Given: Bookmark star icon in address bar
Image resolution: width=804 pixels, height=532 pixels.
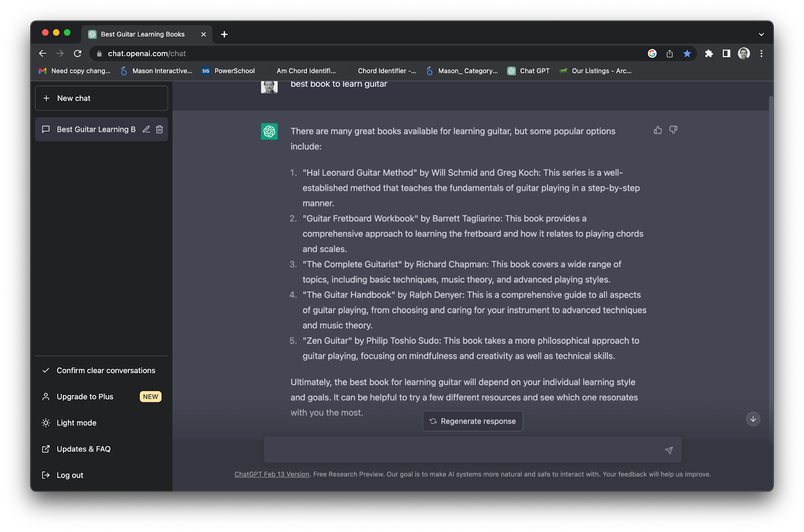Looking at the screenshot, I should click(687, 54).
